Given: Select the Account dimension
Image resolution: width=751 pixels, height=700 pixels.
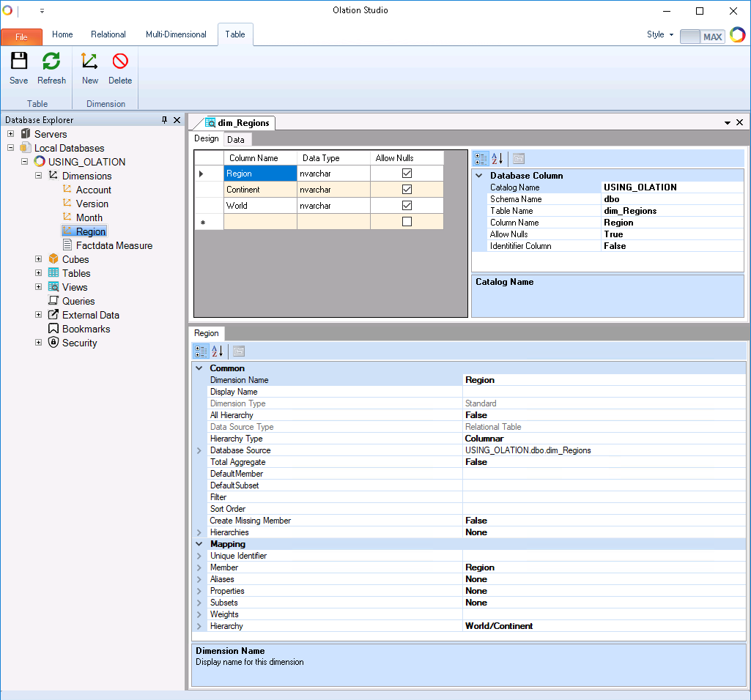Looking at the screenshot, I should coord(93,190).
